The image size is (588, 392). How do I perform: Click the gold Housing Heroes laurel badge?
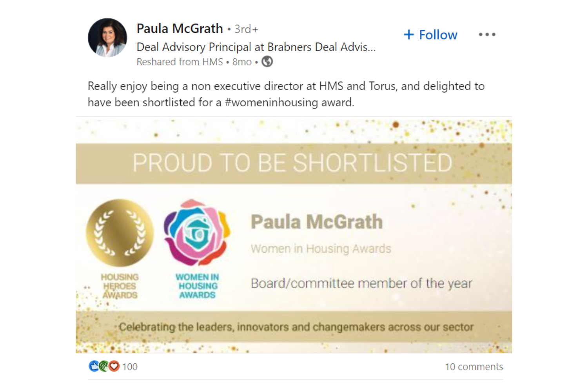120,233
